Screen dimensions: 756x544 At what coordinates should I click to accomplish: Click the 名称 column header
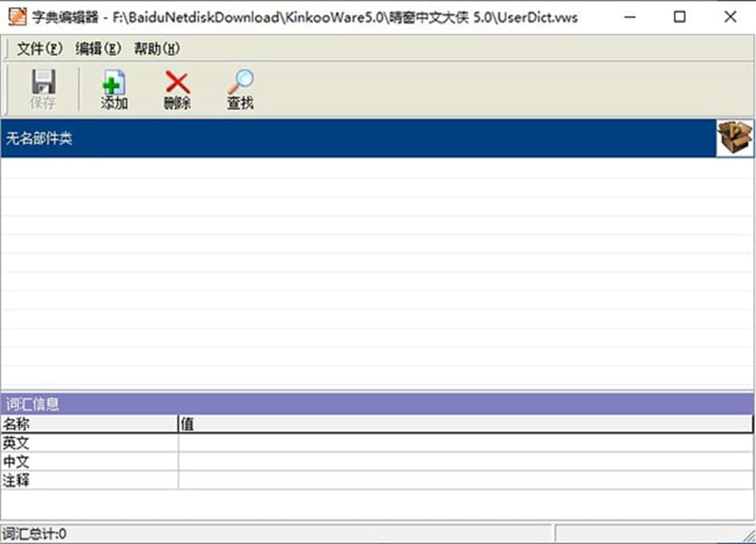click(81, 423)
